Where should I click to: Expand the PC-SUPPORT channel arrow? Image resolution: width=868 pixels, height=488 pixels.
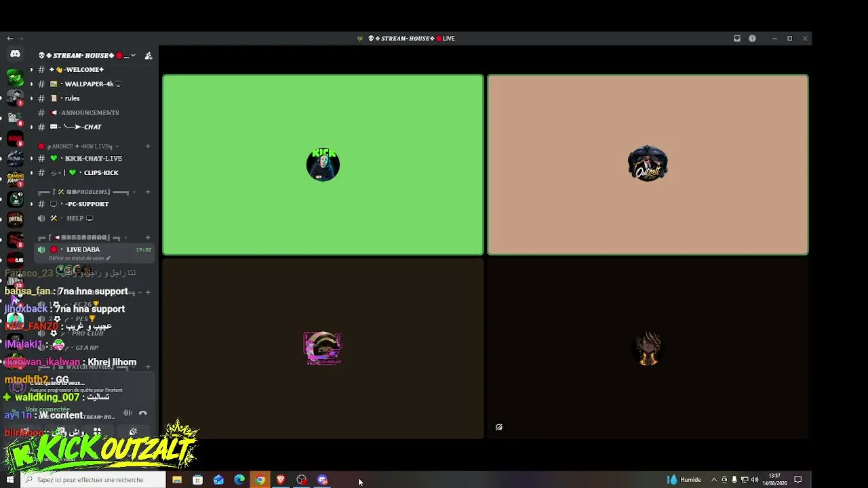coord(31,204)
